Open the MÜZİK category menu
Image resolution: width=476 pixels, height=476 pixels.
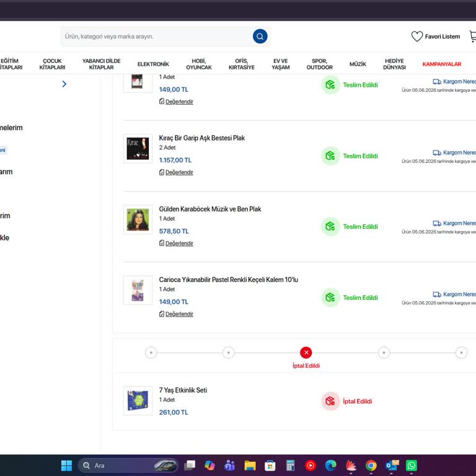coord(358,64)
